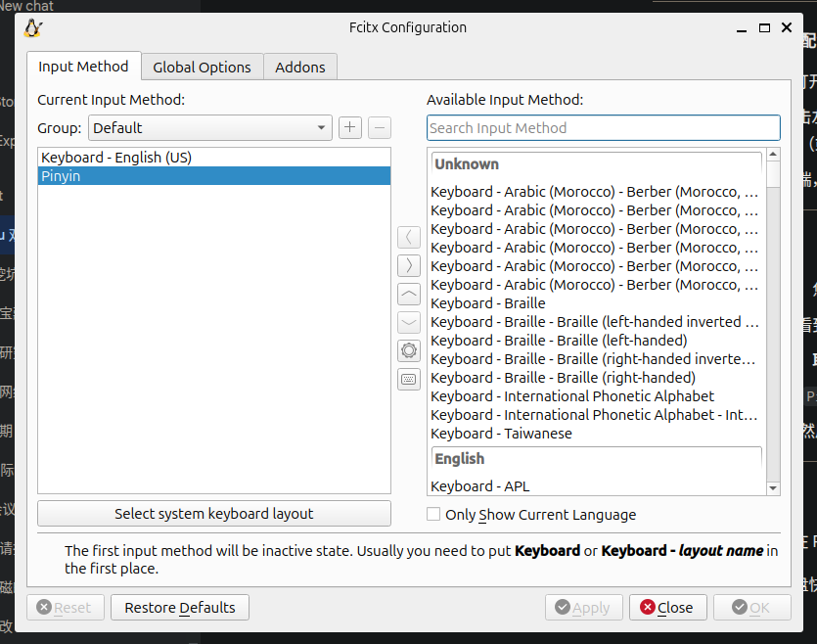Image resolution: width=817 pixels, height=644 pixels.
Task: Open the Group dropdown showing Default
Action: point(210,128)
